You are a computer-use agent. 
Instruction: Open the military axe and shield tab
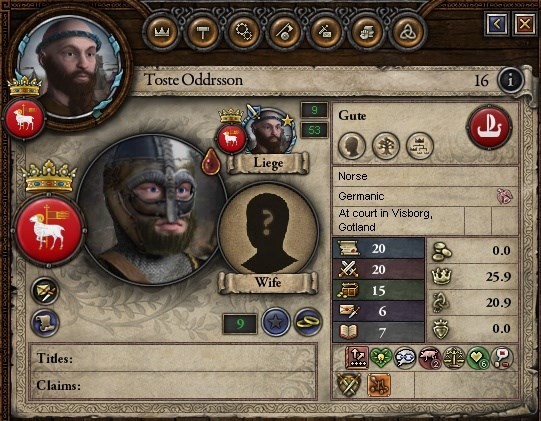click(284, 32)
